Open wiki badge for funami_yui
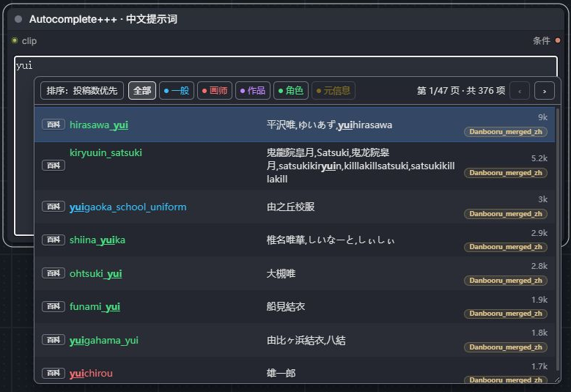571x392 pixels. (x=54, y=306)
